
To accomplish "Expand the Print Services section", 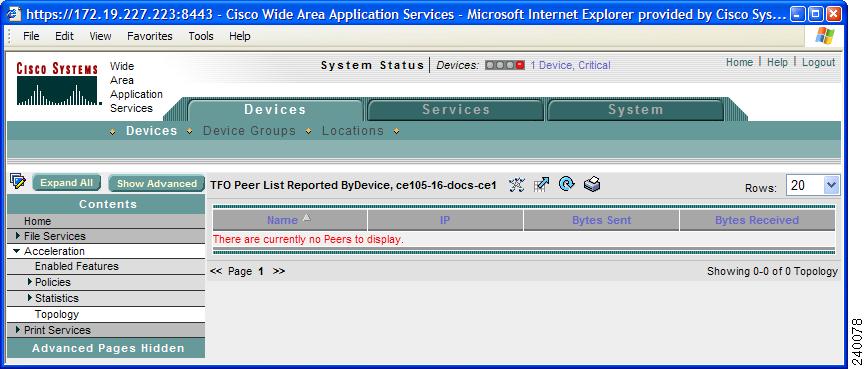I will click(18, 330).
